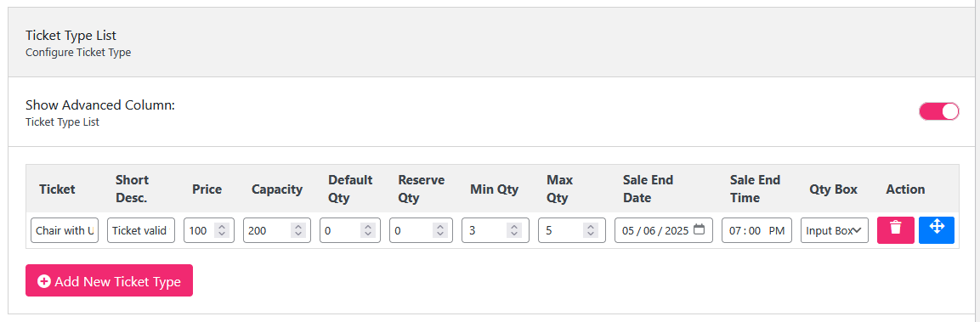980x322 pixels.
Task: Click inside the Capacity value 200
Action: coord(257,231)
